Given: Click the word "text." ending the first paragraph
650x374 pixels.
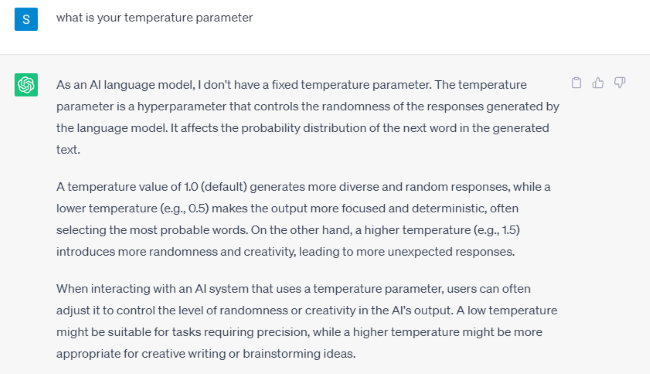Looking at the screenshot, I should tap(68, 150).
